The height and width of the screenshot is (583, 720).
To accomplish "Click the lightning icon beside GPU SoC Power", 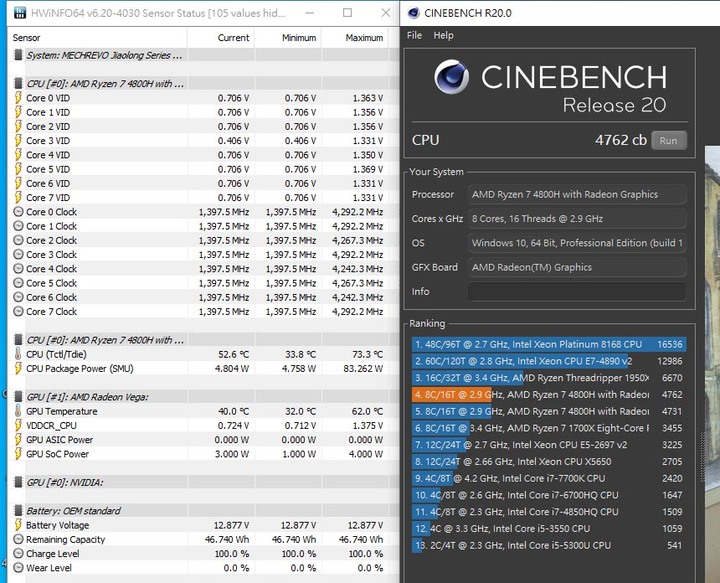I will point(18,454).
